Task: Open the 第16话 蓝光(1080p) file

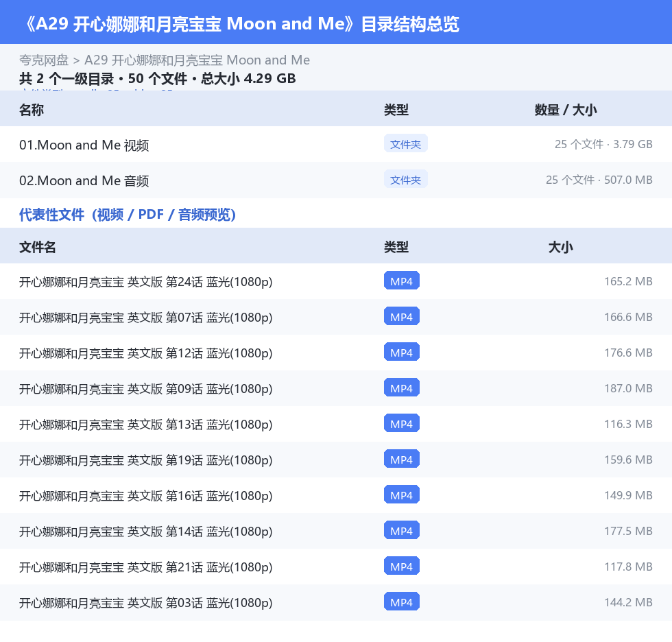Action: [x=145, y=496]
